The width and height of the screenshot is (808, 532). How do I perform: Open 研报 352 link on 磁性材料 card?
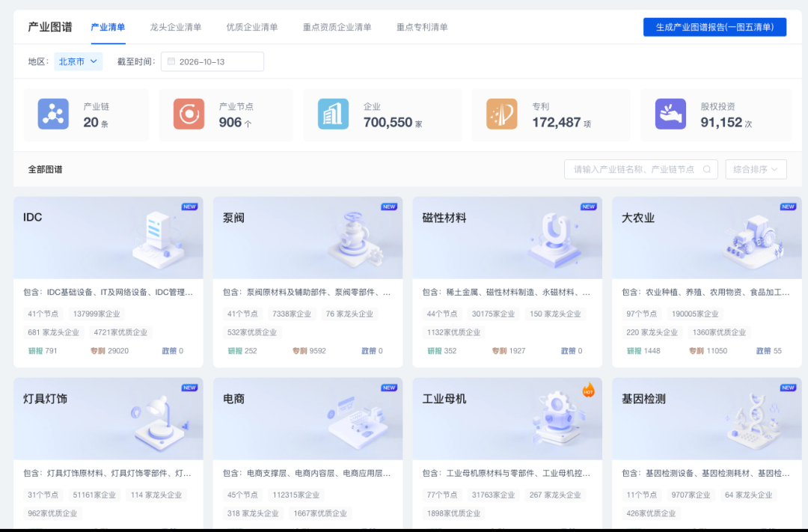click(442, 350)
